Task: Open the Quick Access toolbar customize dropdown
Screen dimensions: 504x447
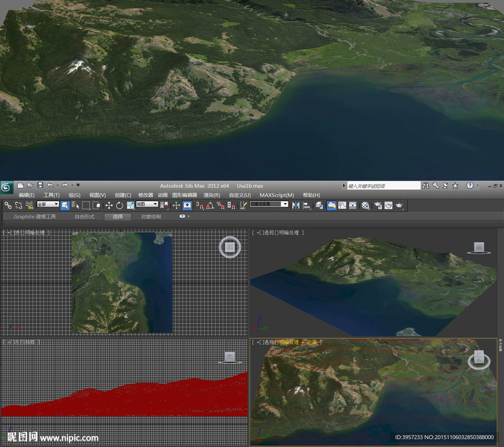Action: 78,185
